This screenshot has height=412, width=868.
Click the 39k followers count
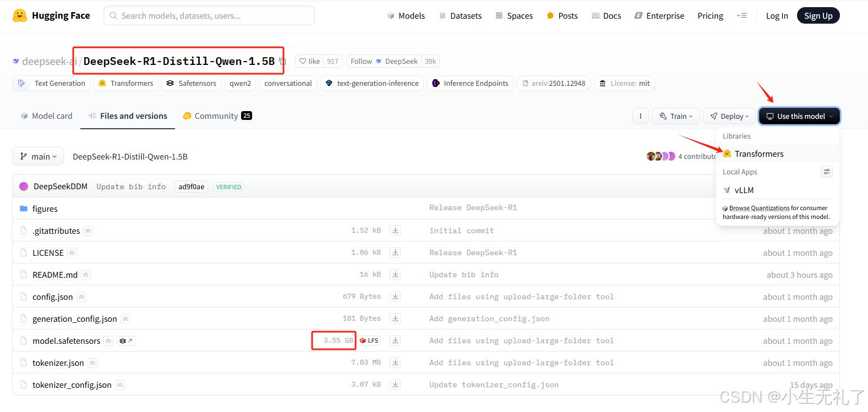coord(430,61)
